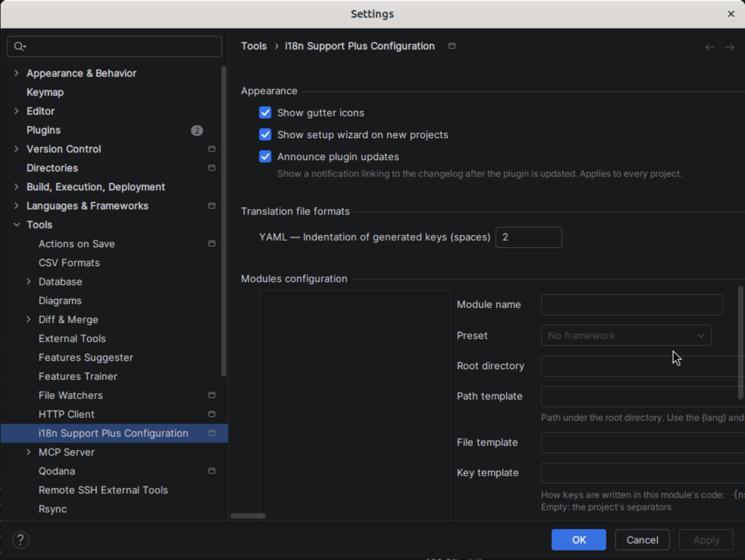Click the Root directory input field
The width and height of the screenshot is (745, 560).
pos(643,367)
